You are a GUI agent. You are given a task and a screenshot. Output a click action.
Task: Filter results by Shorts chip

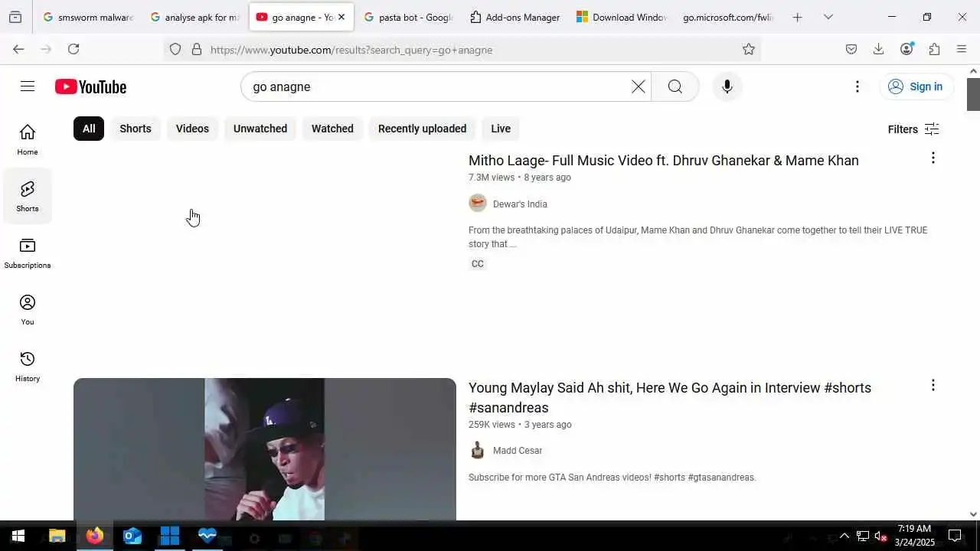point(136,129)
